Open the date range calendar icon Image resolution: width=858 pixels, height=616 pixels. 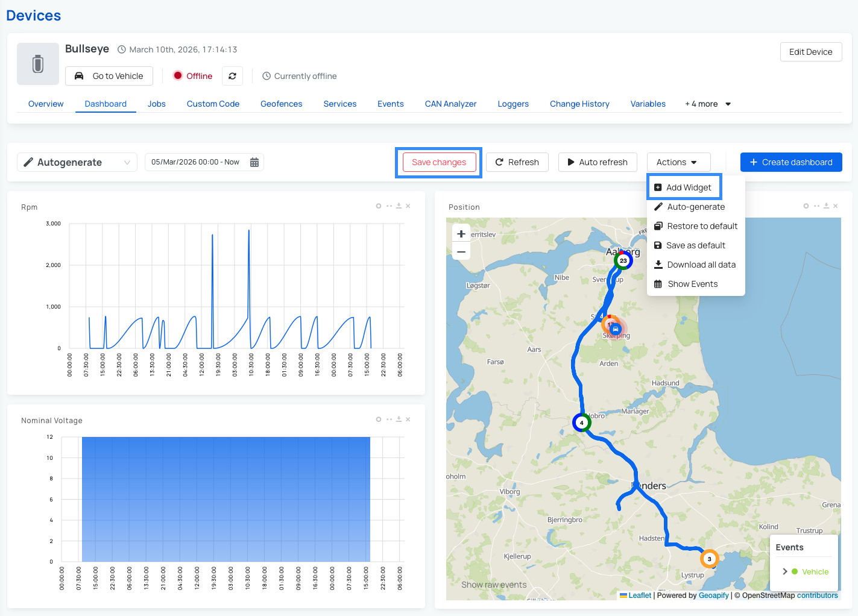(254, 162)
